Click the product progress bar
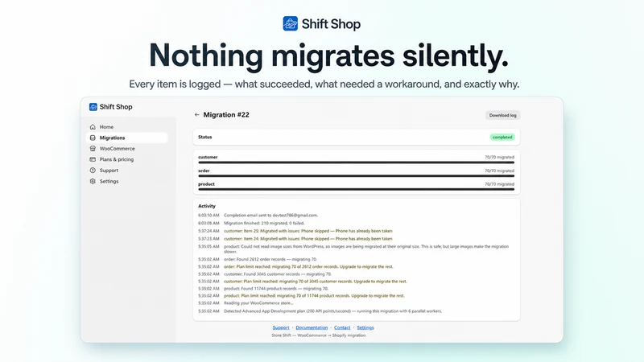 (x=356, y=189)
